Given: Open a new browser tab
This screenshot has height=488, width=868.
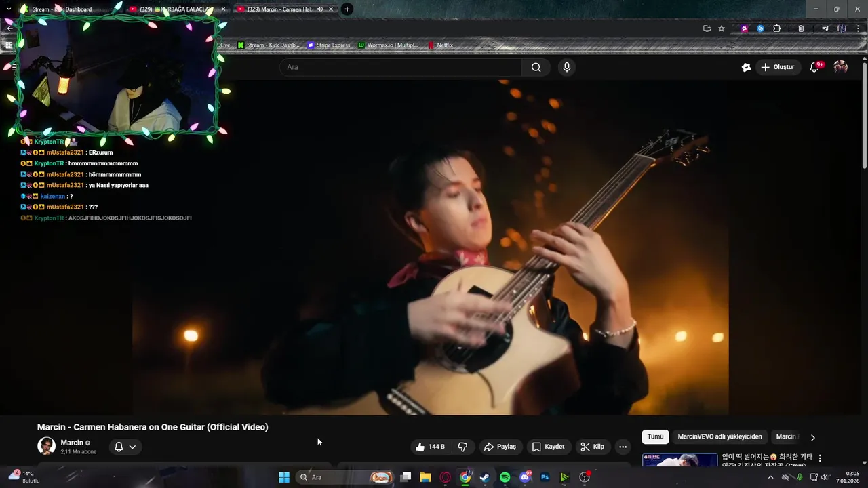Looking at the screenshot, I should pyautogui.click(x=347, y=9).
